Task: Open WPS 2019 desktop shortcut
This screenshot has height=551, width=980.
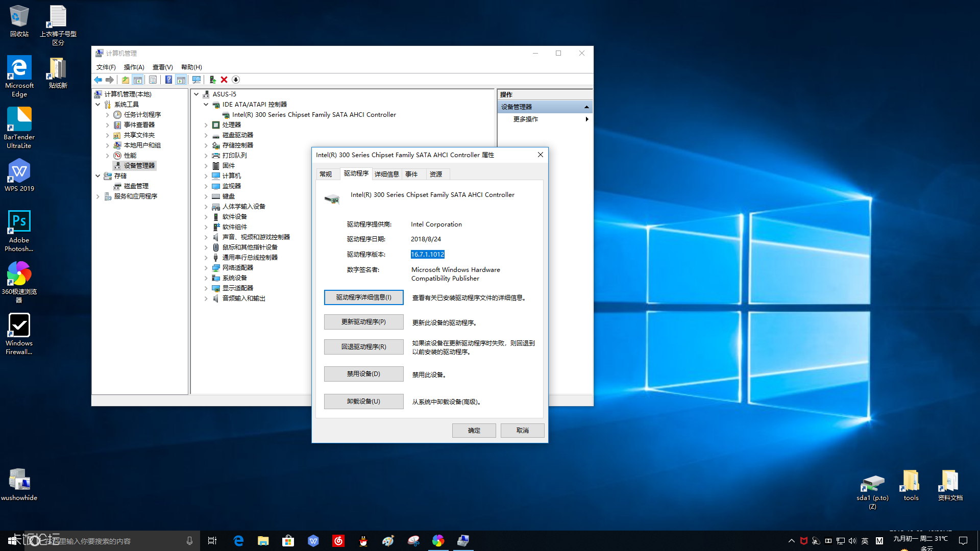Action: (x=19, y=176)
